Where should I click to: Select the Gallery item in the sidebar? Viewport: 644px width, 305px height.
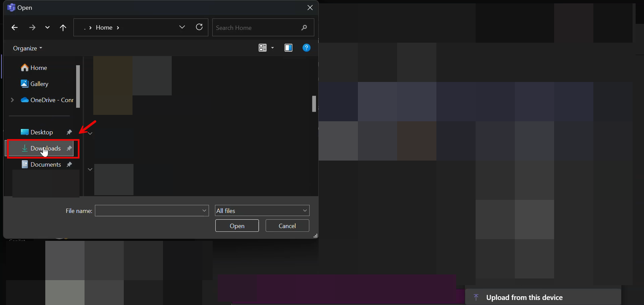point(40,84)
